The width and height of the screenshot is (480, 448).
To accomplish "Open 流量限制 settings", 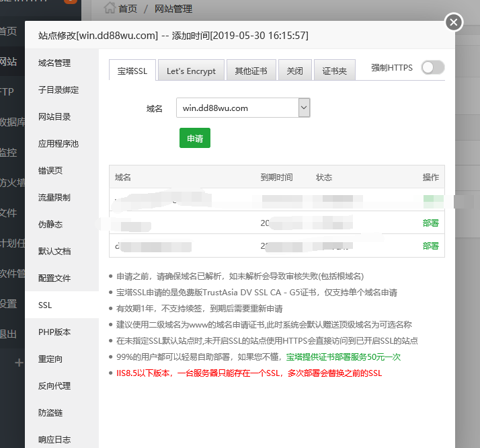I will (62, 198).
